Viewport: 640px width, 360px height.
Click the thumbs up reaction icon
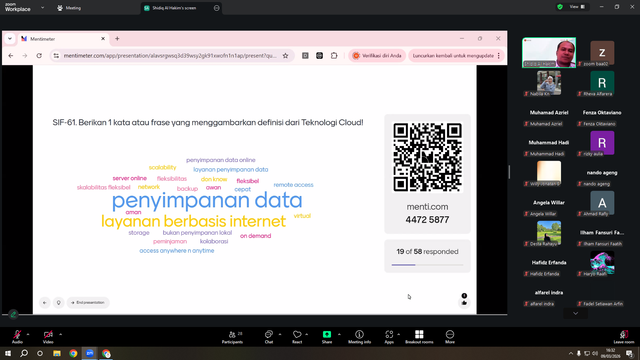pos(464,303)
